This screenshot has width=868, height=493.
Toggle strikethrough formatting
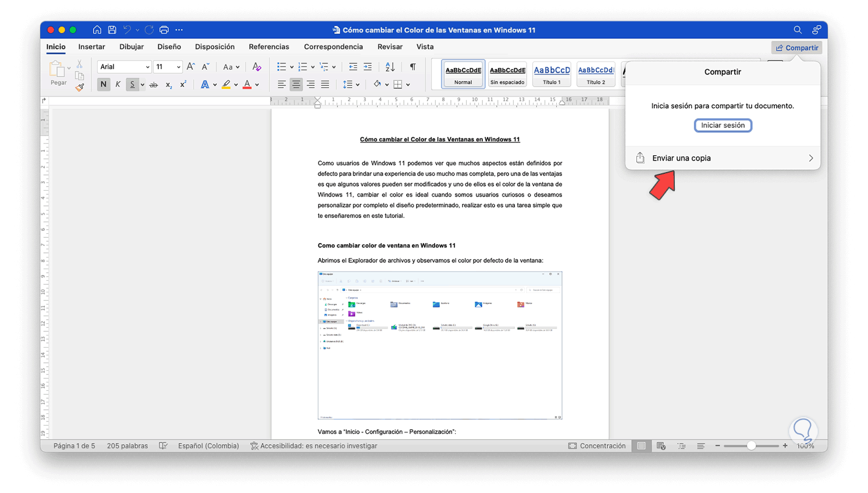click(154, 85)
